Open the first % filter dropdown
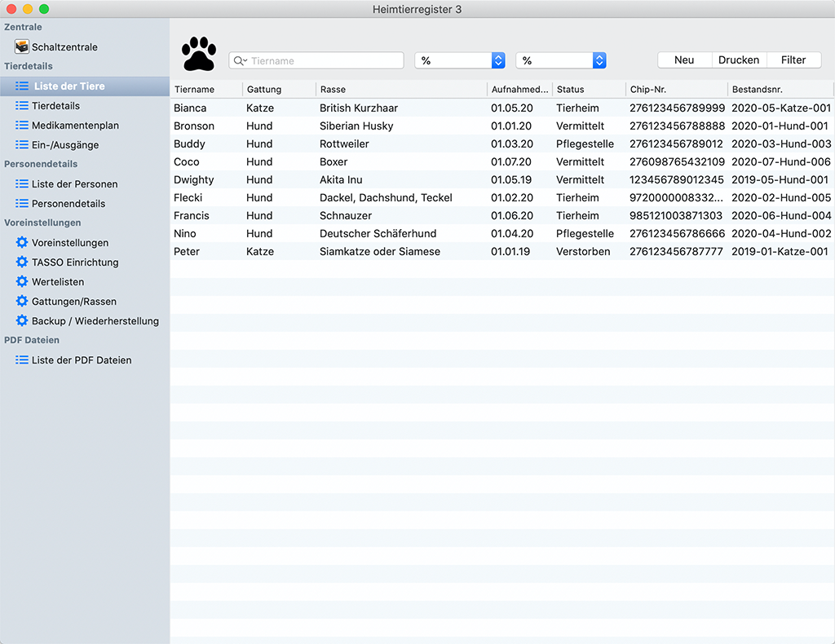This screenshot has height=644, width=835. pos(460,60)
